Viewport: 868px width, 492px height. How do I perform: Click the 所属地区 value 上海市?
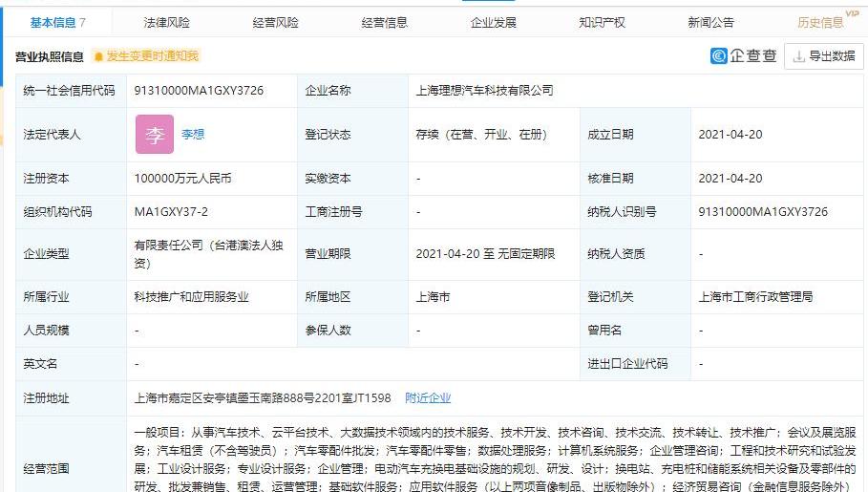[x=433, y=297]
